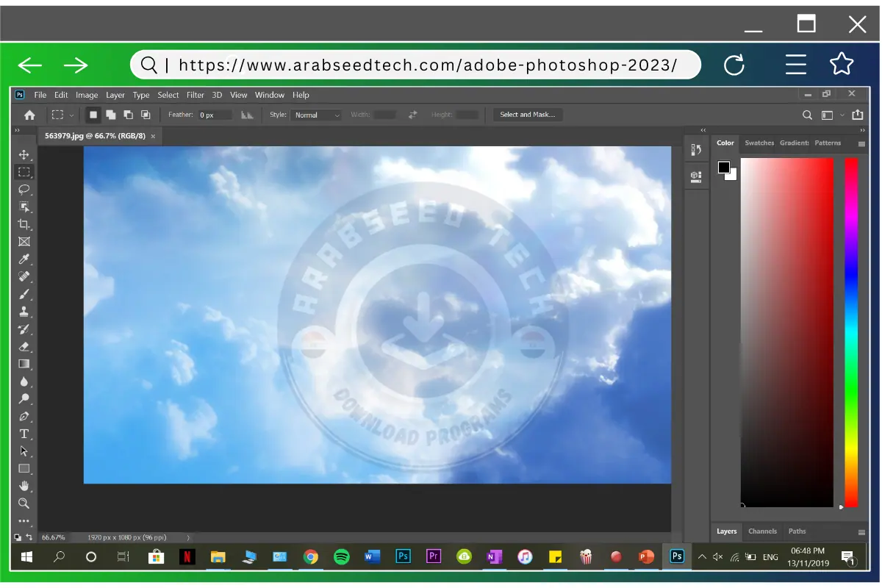Pick the Eyedropper tool
Screen dimensions: 882x588
(24, 259)
